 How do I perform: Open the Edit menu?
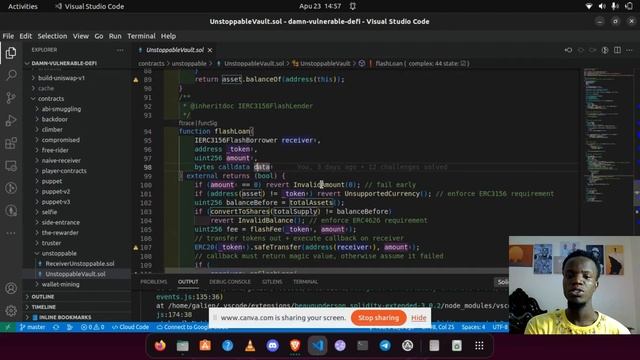25,36
